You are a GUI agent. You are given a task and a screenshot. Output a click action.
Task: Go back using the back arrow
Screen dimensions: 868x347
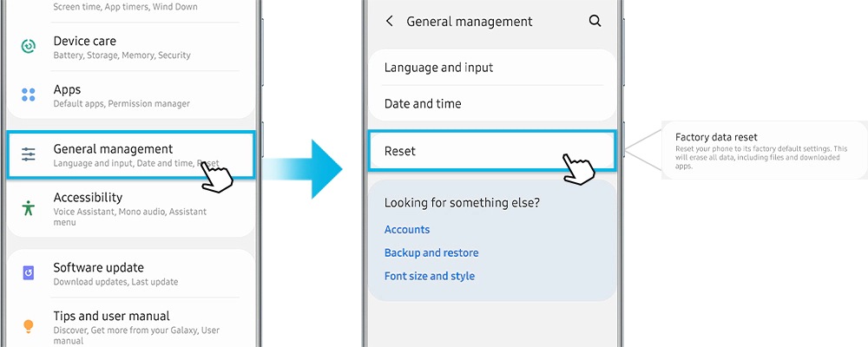pyautogui.click(x=390, y=21)
